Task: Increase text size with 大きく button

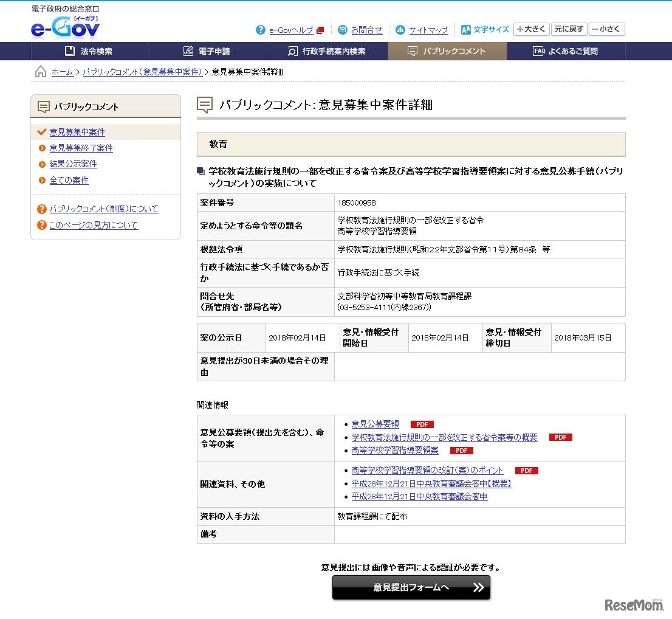Action: 532,29
